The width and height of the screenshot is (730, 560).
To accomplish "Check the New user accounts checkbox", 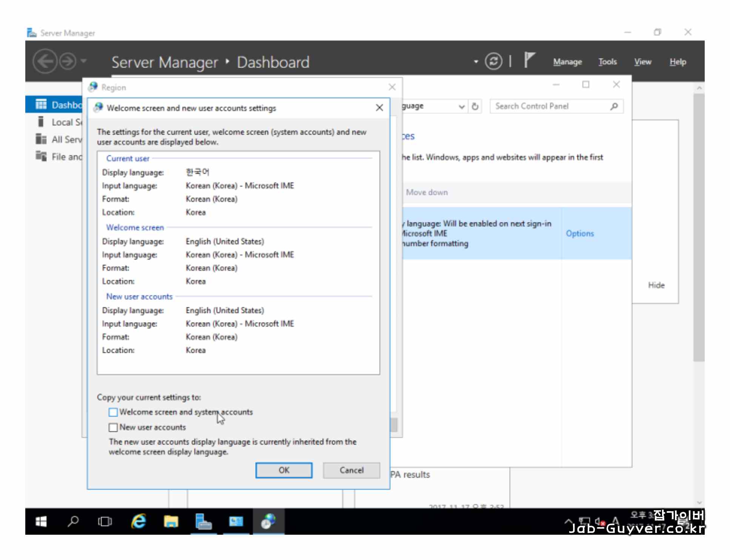I will pos(113,428).
